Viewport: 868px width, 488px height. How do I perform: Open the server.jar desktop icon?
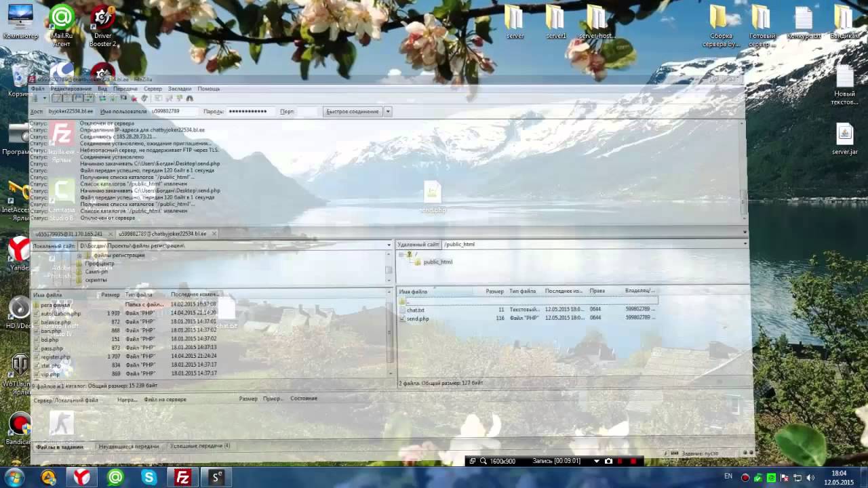coord(844,139)
